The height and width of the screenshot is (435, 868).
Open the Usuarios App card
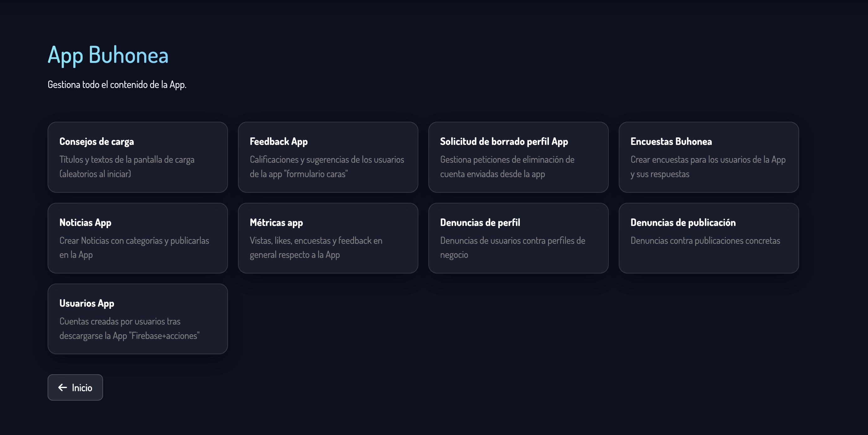click(x=137, y=319)
